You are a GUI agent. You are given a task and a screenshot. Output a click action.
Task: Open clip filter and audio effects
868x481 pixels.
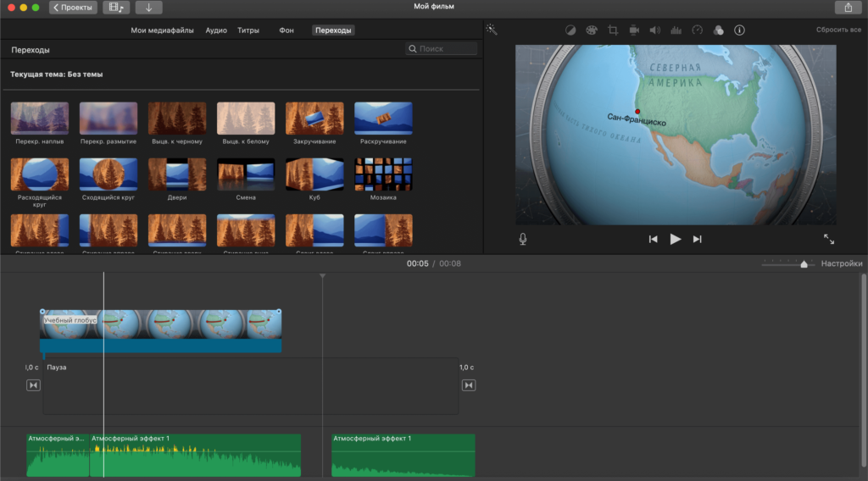pyautogui.click(x=718, y=30)
